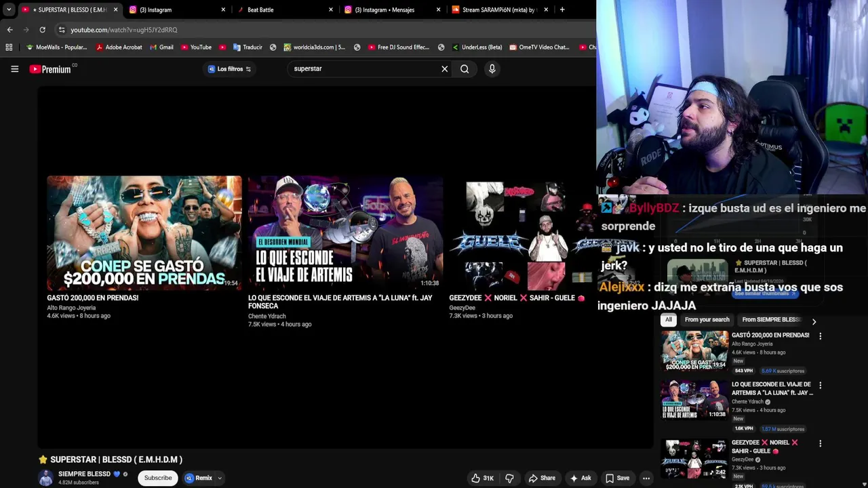Viewport: 868px width, 488px height.
Task: Open Alto Rango Joyeria channel under end-screen video
Action: [x=71, y=308]
